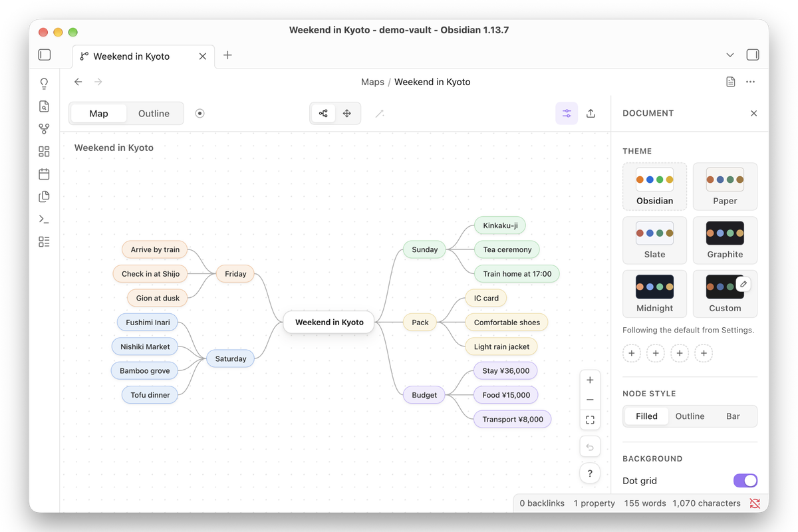Open the canvas grid ribbon icon
This screenshot has width=798, height=532.
(x=44, y=152)
